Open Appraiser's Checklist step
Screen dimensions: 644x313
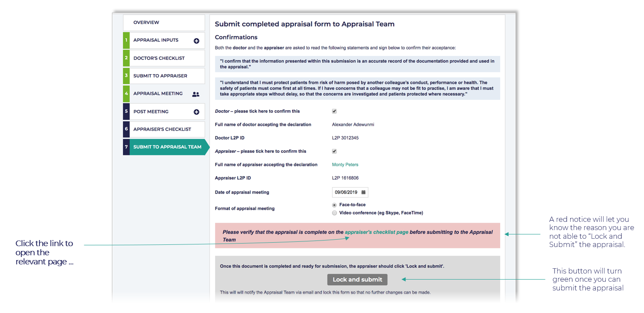[162, 129]
